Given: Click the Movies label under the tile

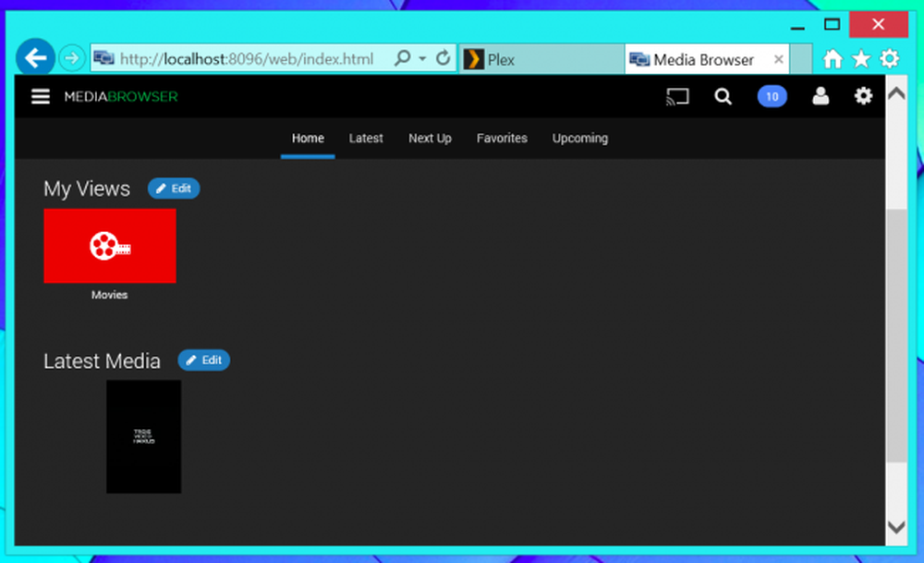Looking at the screenshot, I should (110, 295).
